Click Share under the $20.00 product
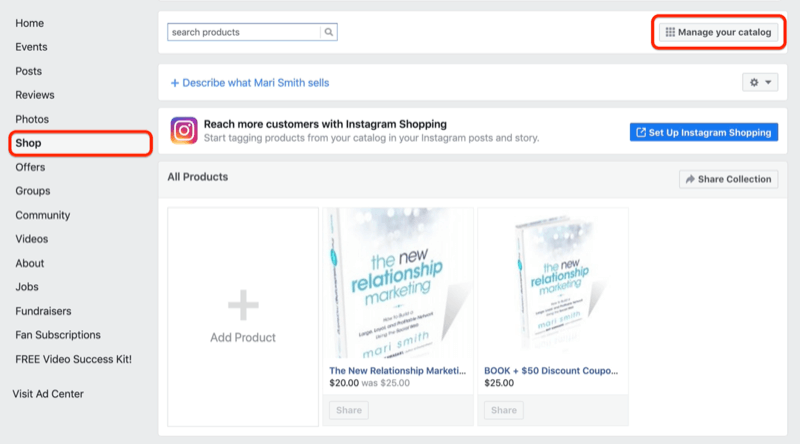The width and height of the screenshot is (800, 444). tap(348, 410)
